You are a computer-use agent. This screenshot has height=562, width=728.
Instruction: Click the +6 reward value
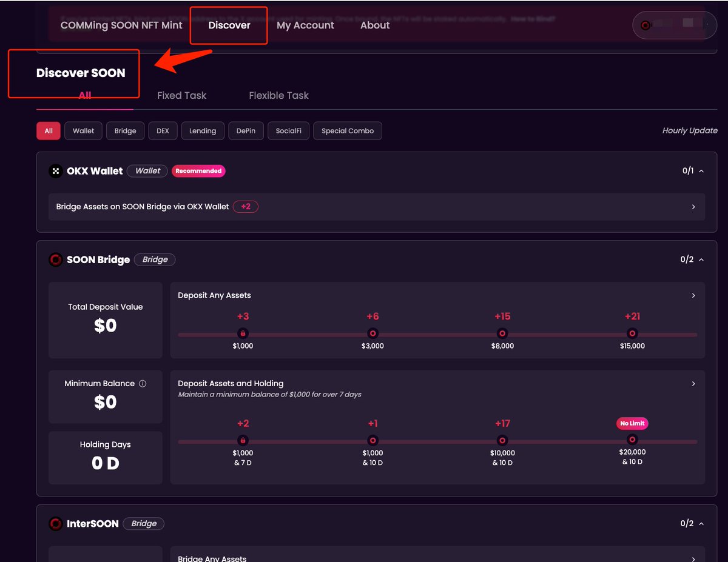372,316
